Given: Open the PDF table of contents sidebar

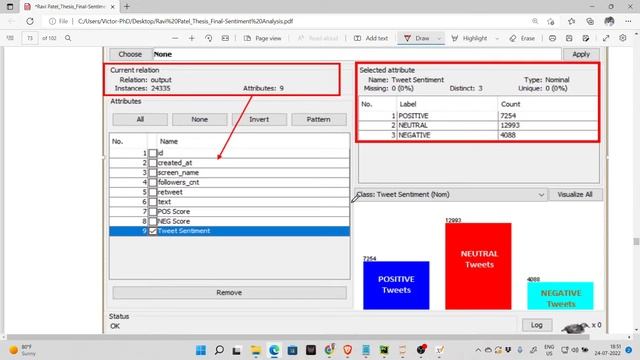Looking at the screenshot, I should coord(10,38).
